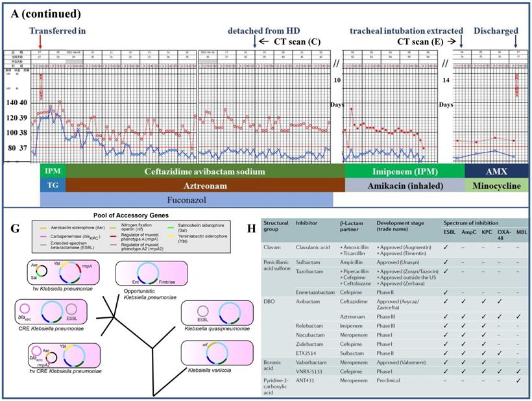
Task: Click the '140 40' axis label
Action: tap(17, 103)
